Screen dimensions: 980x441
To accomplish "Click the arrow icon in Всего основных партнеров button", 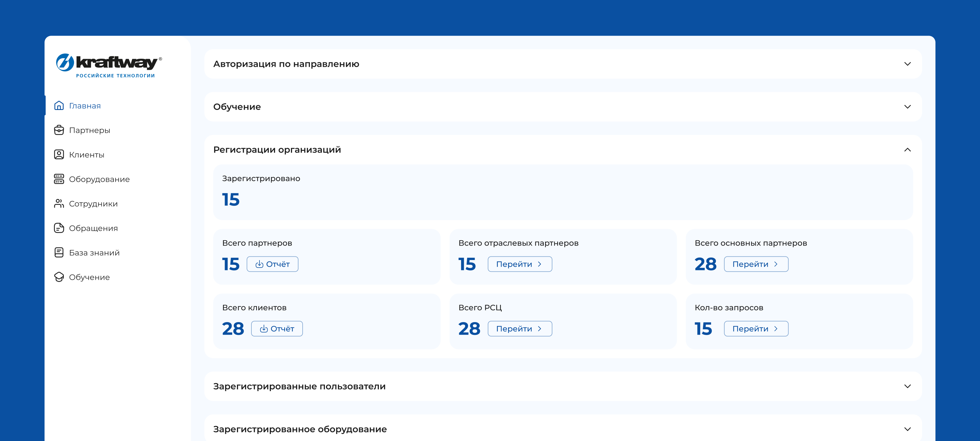I will click(776, 264).
